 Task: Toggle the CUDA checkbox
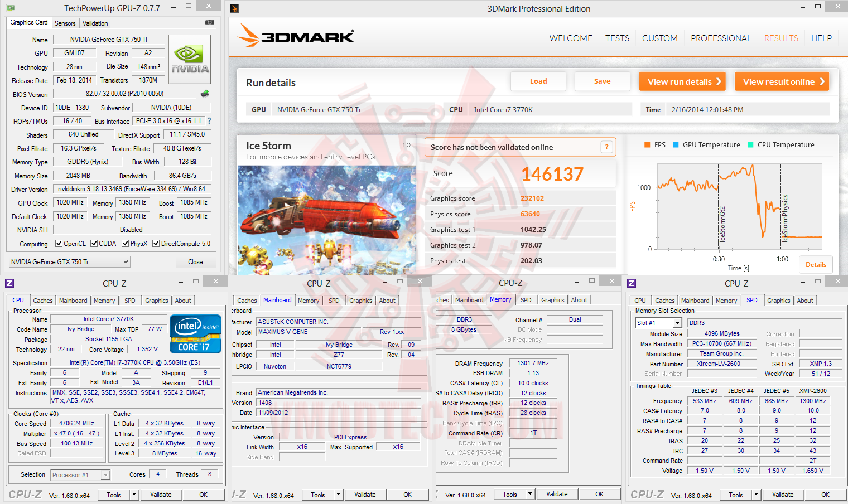click(94, 244)
